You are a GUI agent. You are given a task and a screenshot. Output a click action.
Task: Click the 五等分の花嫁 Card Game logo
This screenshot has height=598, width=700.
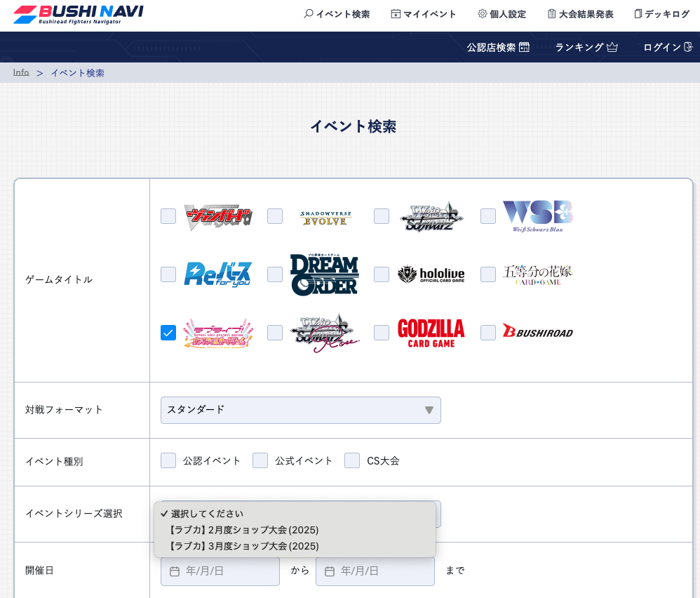[537, 274]
